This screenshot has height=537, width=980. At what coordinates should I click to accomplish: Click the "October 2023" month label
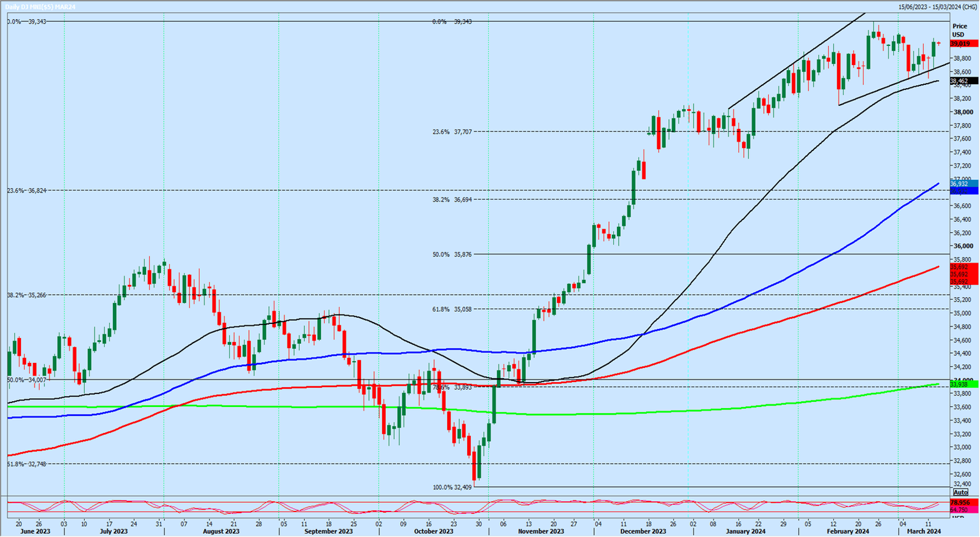(x=434, y=531)
